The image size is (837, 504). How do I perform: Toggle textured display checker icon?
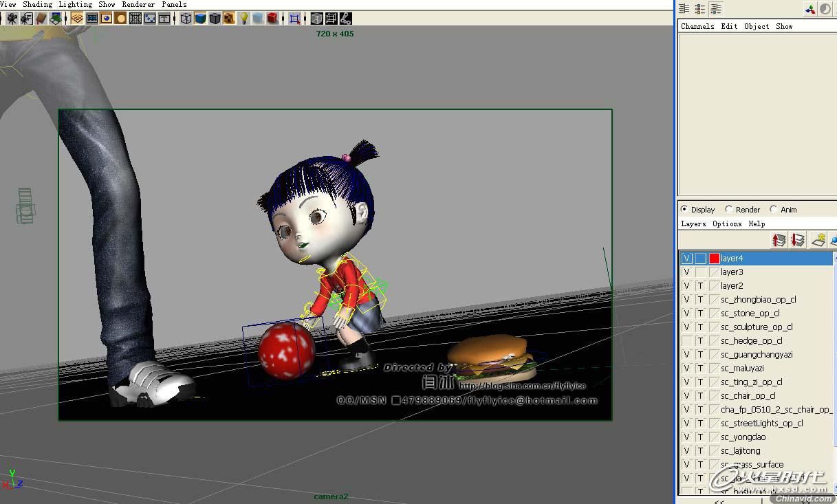pos(229,19)
